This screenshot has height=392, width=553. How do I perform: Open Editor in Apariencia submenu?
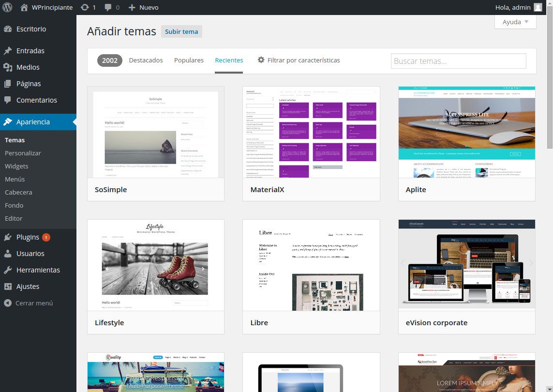14,218
